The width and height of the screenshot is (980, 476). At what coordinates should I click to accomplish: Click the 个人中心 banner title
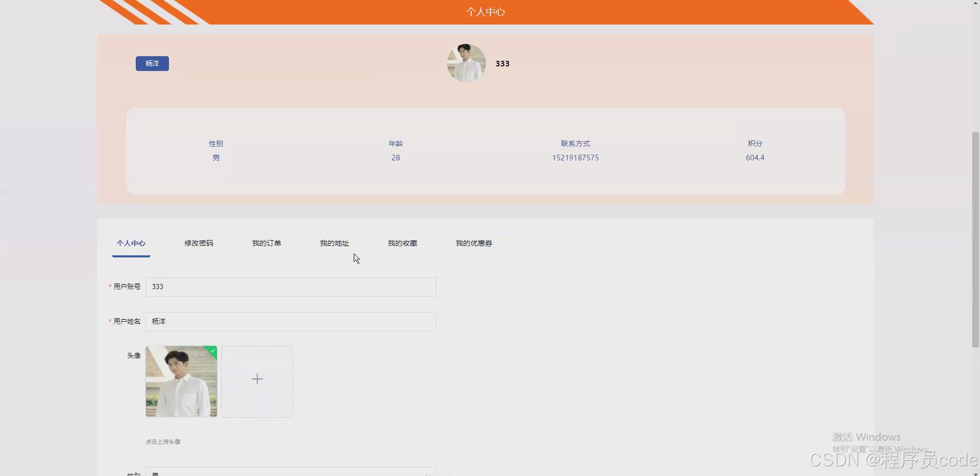pos(485,12)
